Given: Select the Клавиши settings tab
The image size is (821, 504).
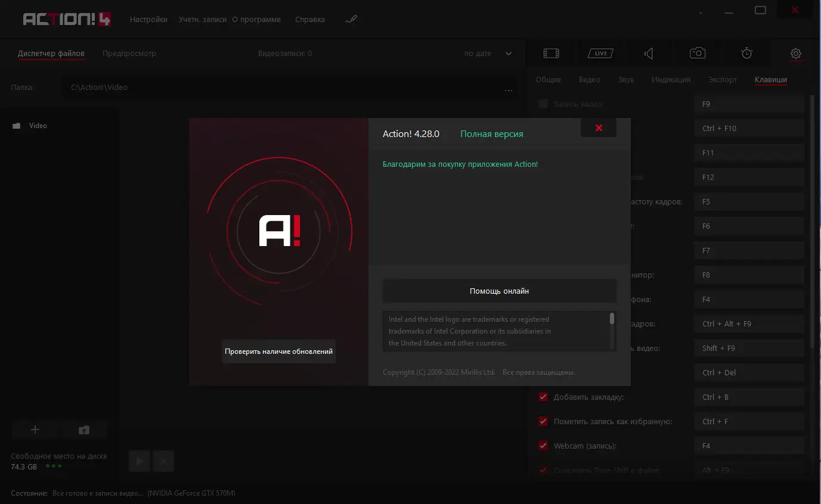Looking at the screenshot, I should 771,80.
